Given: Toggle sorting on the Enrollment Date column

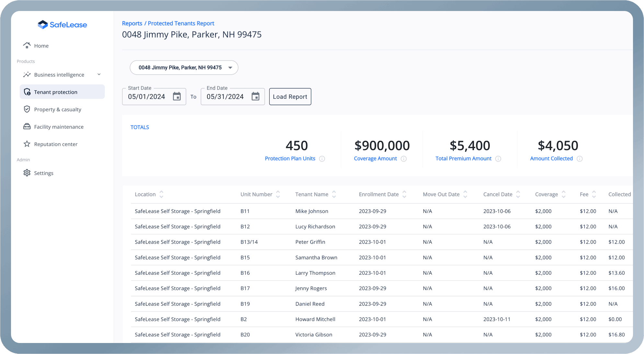Looking at the screenshot, I should (404, 194).
